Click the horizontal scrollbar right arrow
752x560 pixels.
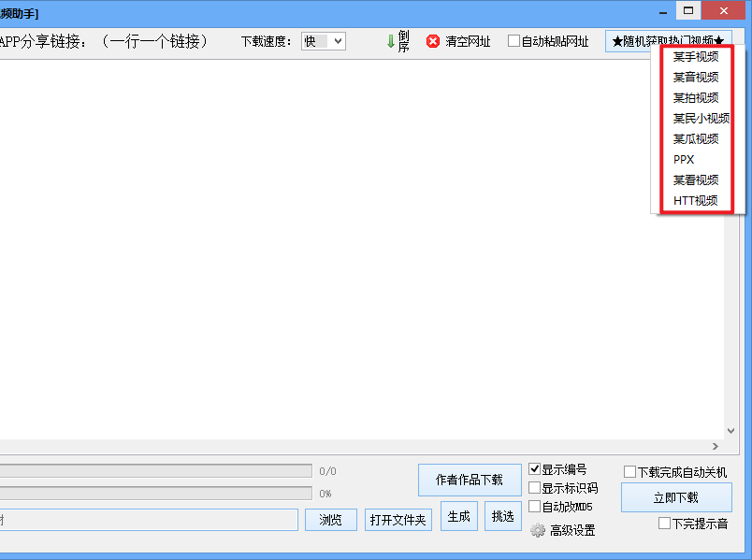pyautogui.click(x=716, y=446)
